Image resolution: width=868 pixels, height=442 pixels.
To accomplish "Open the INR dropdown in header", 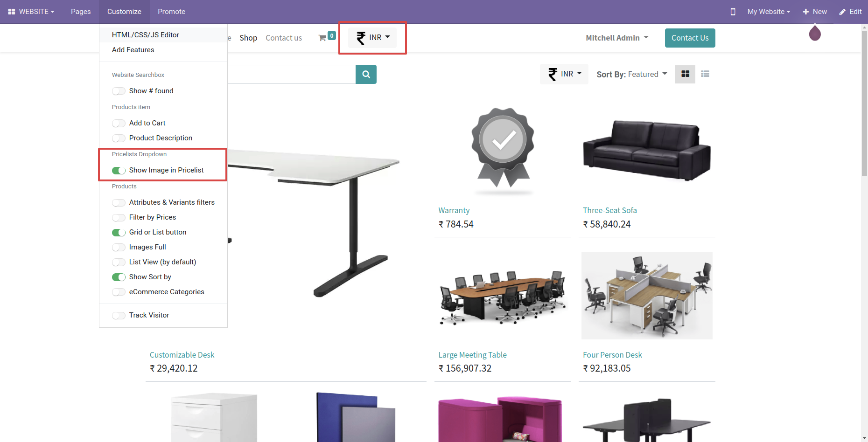I will pyautogui.click(x=372, y=38).
